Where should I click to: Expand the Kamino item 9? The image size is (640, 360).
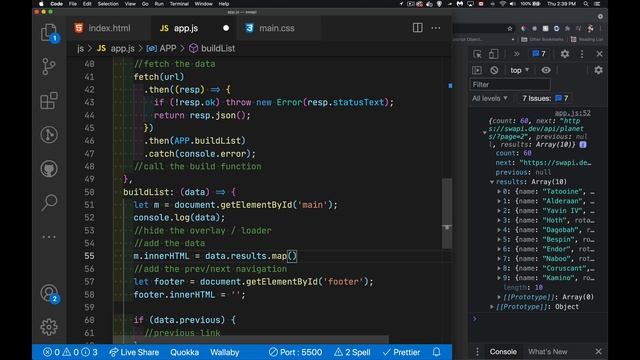click(x=499, y=278)
